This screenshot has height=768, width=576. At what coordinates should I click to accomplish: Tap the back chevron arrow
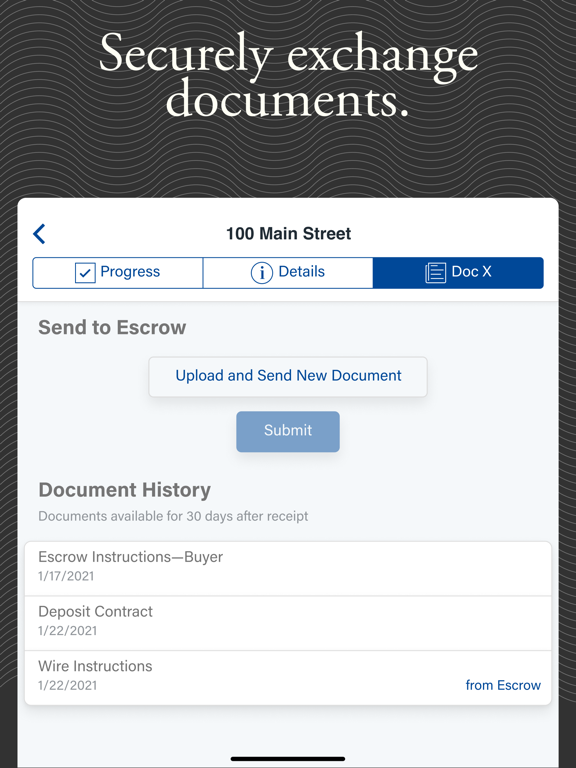coord(39,234)
